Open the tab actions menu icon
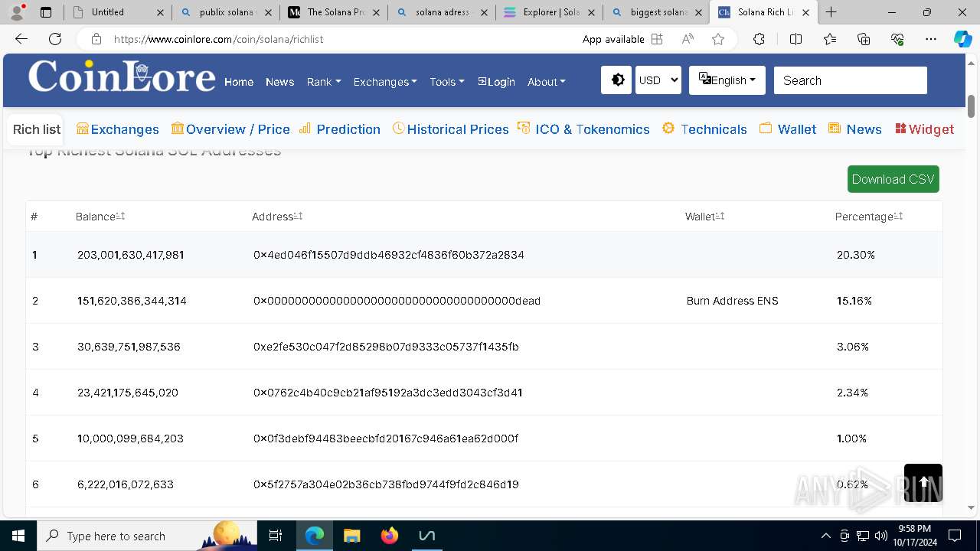The height and width of the screenshot is (551, 980). 45,12
